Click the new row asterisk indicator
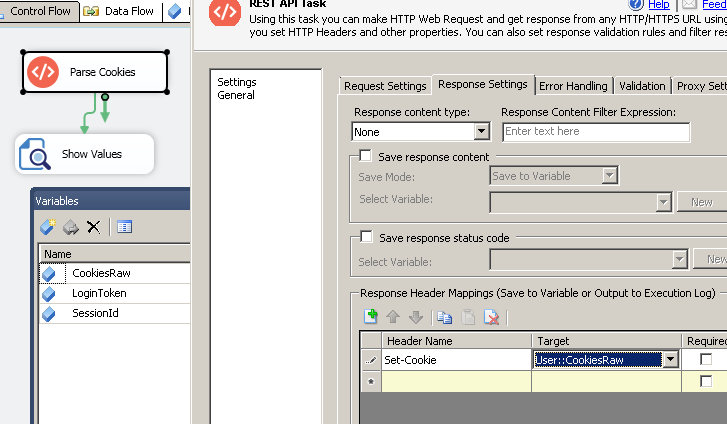Viewport: 727px width, 424px height. (370, 382)
